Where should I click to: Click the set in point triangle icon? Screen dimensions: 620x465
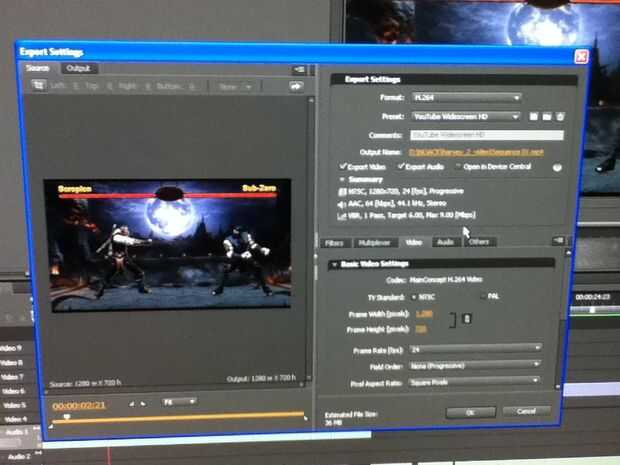coord(132,404)
